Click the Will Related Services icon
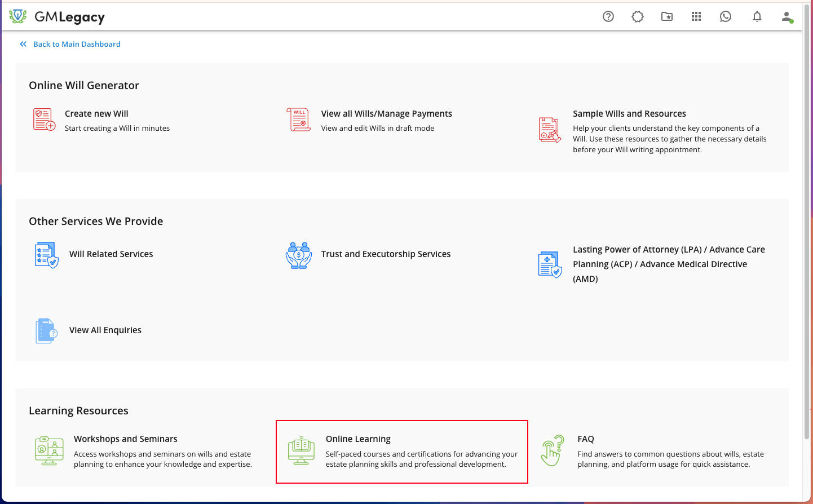This screenshot has width=813, height=504. pos(46,255)
